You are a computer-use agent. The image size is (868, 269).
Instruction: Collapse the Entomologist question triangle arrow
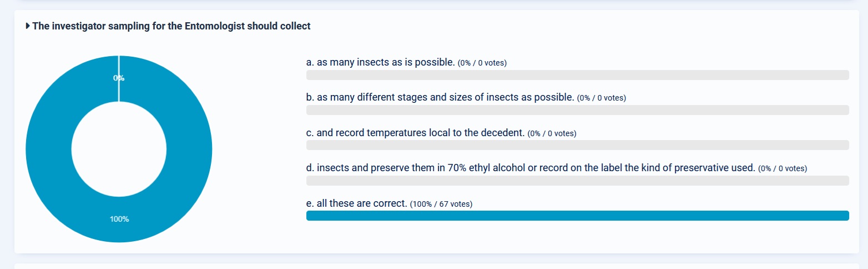pos(28,26)
